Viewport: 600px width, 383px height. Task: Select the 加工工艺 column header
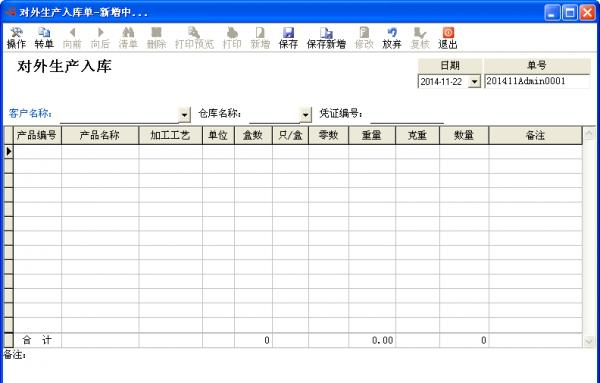(x=170, y=135)
